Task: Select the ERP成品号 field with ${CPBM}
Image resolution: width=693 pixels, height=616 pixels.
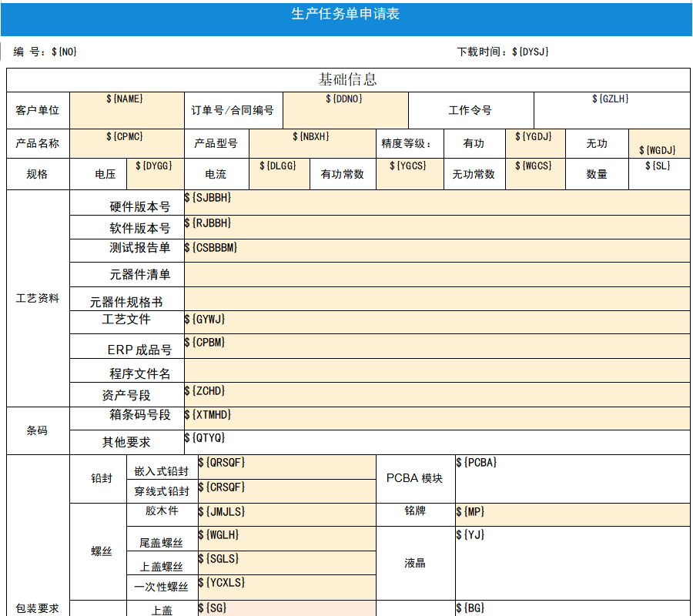Action: [x=437, y=346]
